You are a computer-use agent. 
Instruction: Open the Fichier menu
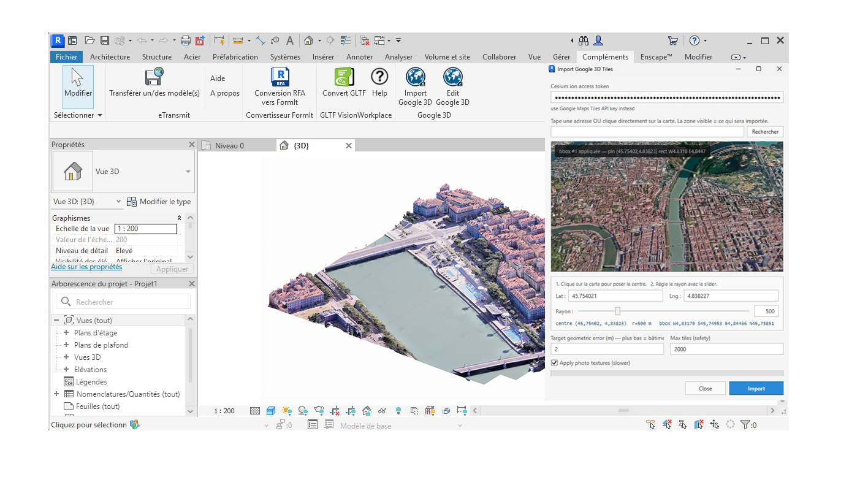[67, 57]
